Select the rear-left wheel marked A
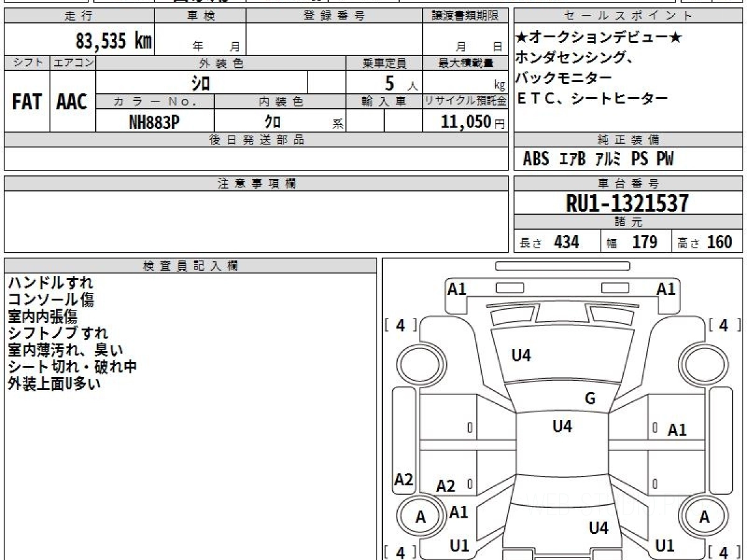This screenshot has height=560, width=747. [421, 517]
